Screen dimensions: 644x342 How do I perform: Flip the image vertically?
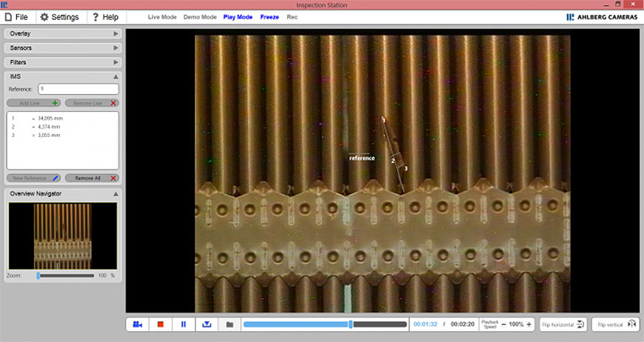(x=617, y=324)
